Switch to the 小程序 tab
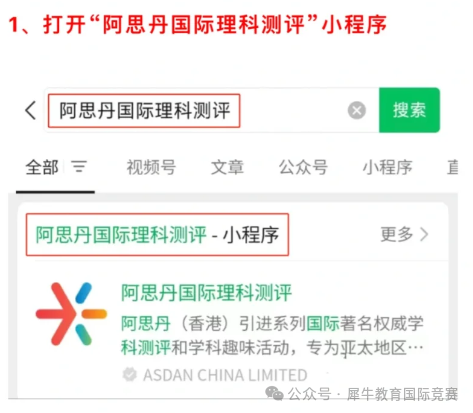Image resolution: width=473 pixels, height=413 pixels. click(x=387, y=167)
